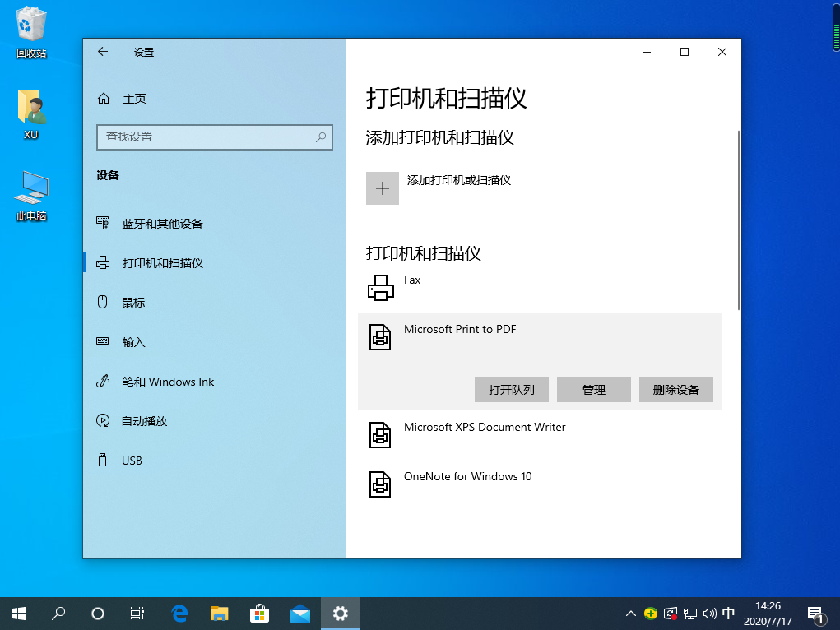Launch Microsoft Edge from the taskbar

point(179,614)
